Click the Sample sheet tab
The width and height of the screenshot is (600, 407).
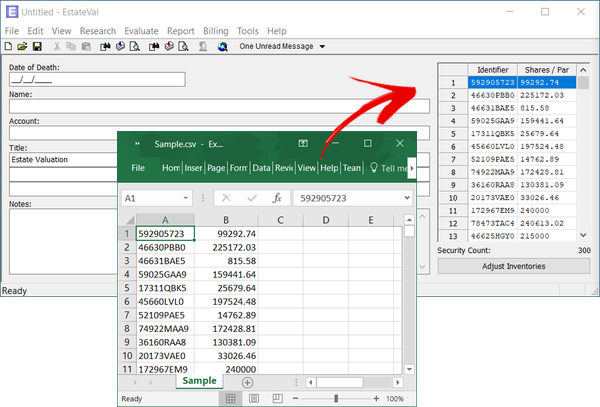tap(199, 381)
